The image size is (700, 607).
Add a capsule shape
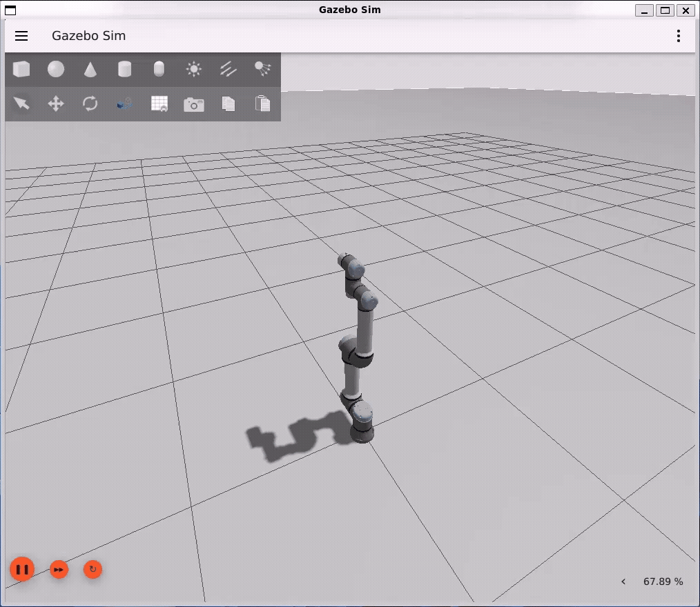[x=159, y=69]
